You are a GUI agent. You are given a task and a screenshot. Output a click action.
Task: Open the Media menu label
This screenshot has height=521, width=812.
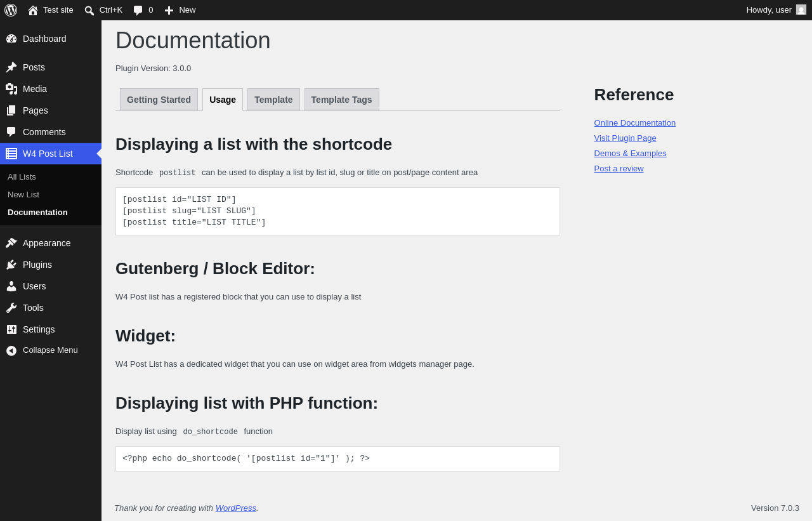[x=35, y=89]
